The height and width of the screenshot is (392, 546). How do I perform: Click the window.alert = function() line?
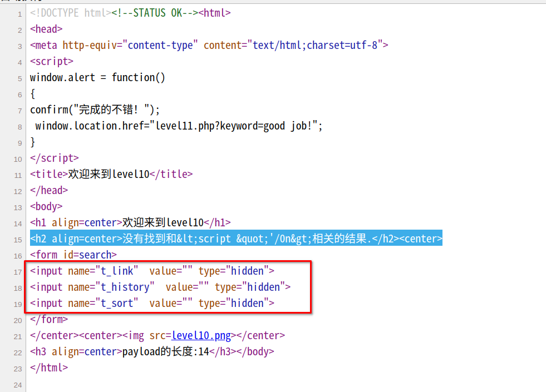97,77
